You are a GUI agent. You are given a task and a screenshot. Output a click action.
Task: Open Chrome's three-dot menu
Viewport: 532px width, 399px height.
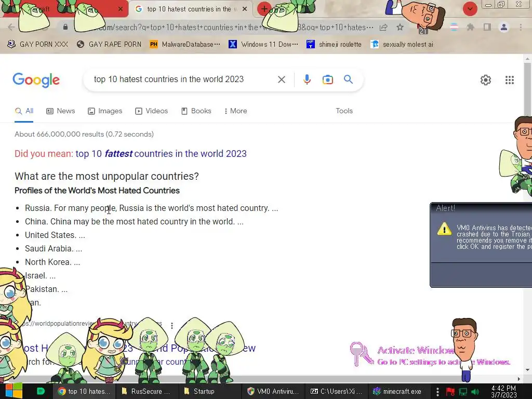[521, 27]
